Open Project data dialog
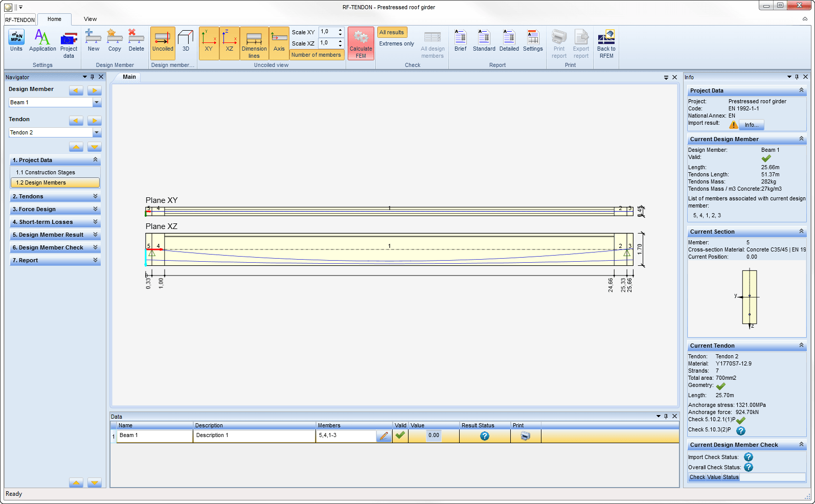 (69, 44)
